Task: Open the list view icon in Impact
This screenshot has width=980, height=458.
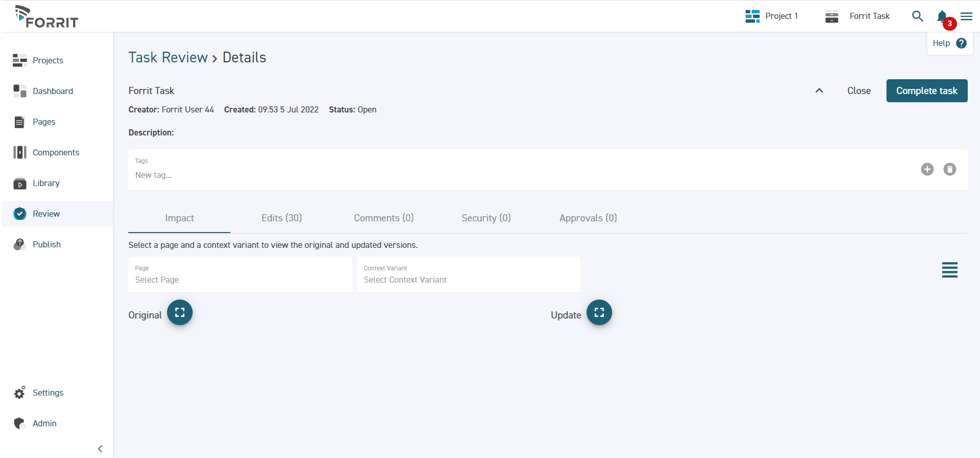Action: pyautogui.click(x=949, y=270)
